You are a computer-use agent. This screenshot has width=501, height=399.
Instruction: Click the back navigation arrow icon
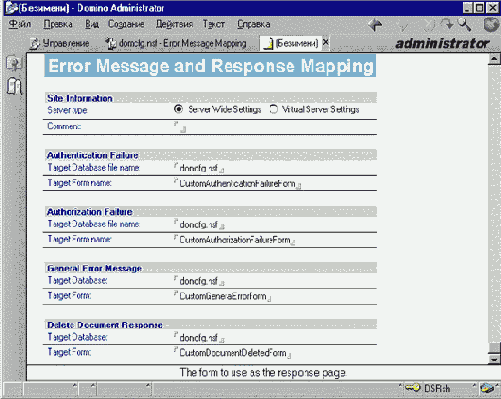coord(375,25)
